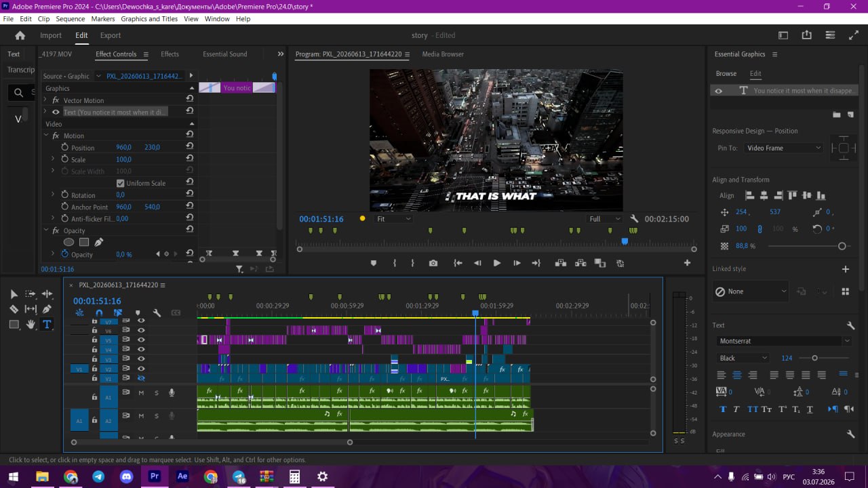Open the Graphics and Titles menu
The height and width of the screenshot is (488, 868).
coord(149,19)
